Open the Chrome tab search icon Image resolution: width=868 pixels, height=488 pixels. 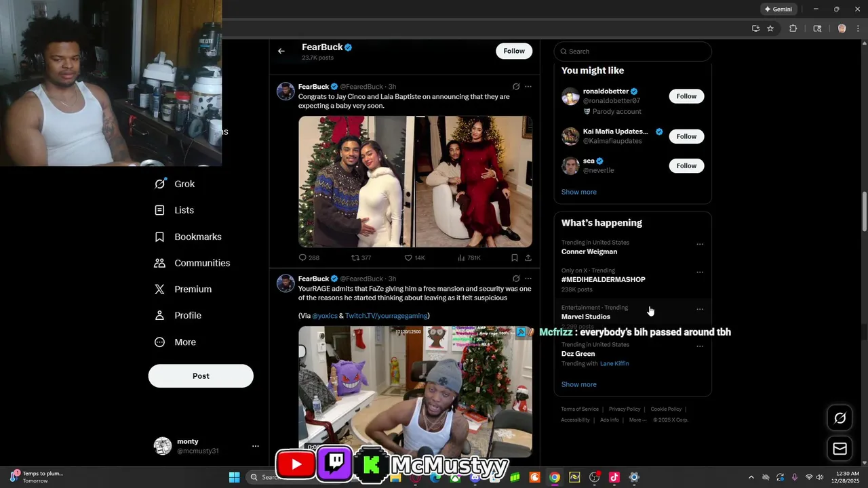coord(817,28)
